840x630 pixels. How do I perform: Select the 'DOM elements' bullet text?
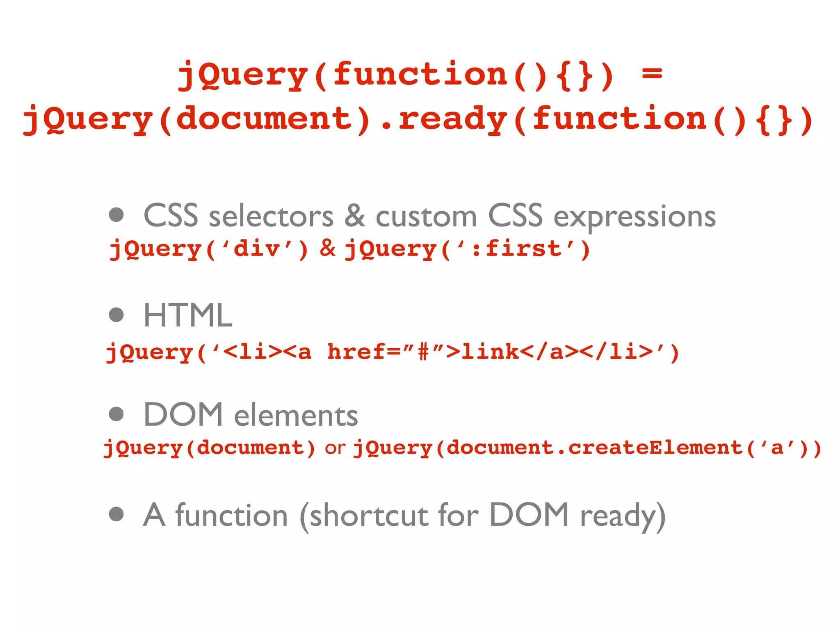pos(251,415)
